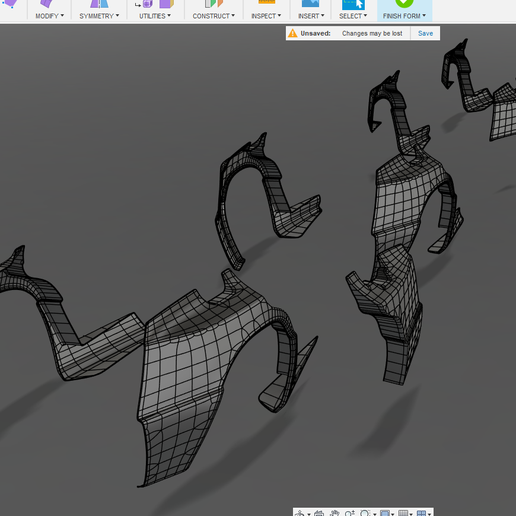
Task: Click the Construct plane icon
Action: pyautogui.click(x=213, y=4)
